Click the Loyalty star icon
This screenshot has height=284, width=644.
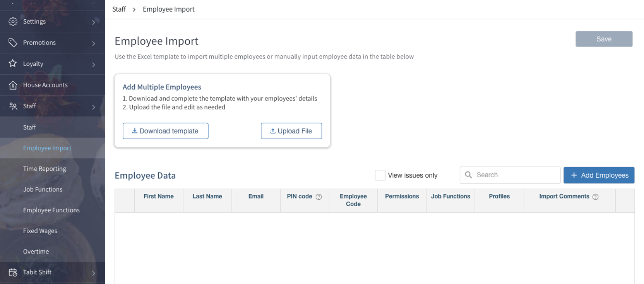13,63
